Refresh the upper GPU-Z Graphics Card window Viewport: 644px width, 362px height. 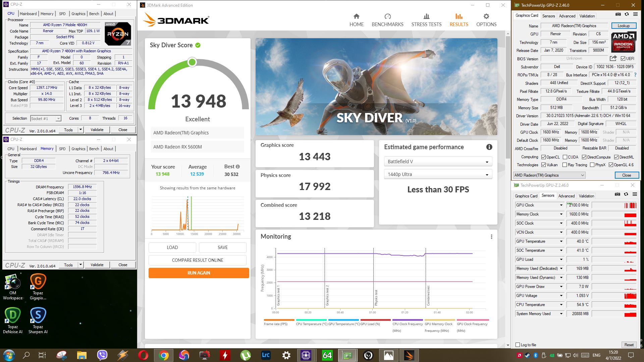(x=627, y=14)
